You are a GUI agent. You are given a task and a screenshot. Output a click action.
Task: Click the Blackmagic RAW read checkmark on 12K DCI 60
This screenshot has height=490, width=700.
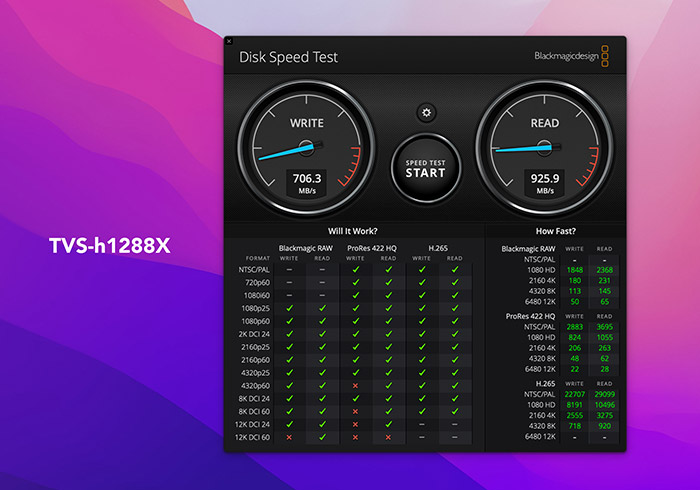322,437
